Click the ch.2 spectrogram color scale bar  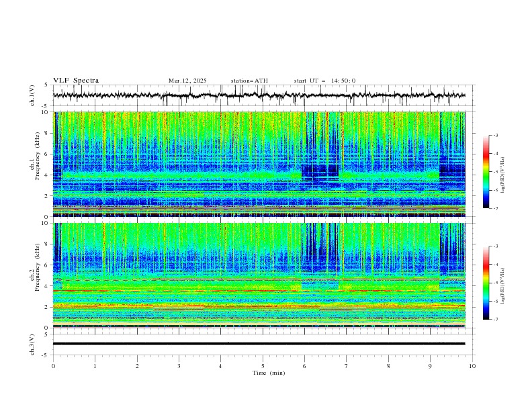click(486, 283)
